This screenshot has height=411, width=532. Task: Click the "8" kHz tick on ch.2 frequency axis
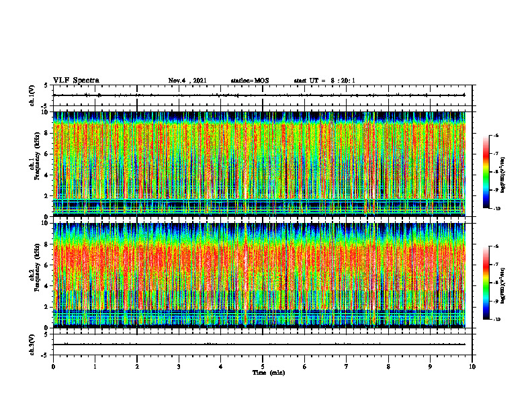(x=47, y=244)
